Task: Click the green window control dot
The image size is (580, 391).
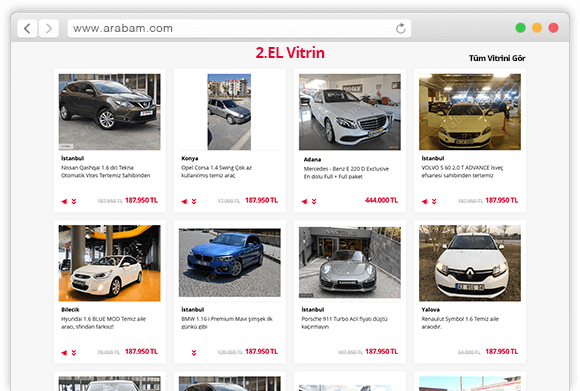Action: [x=520, y=28]
